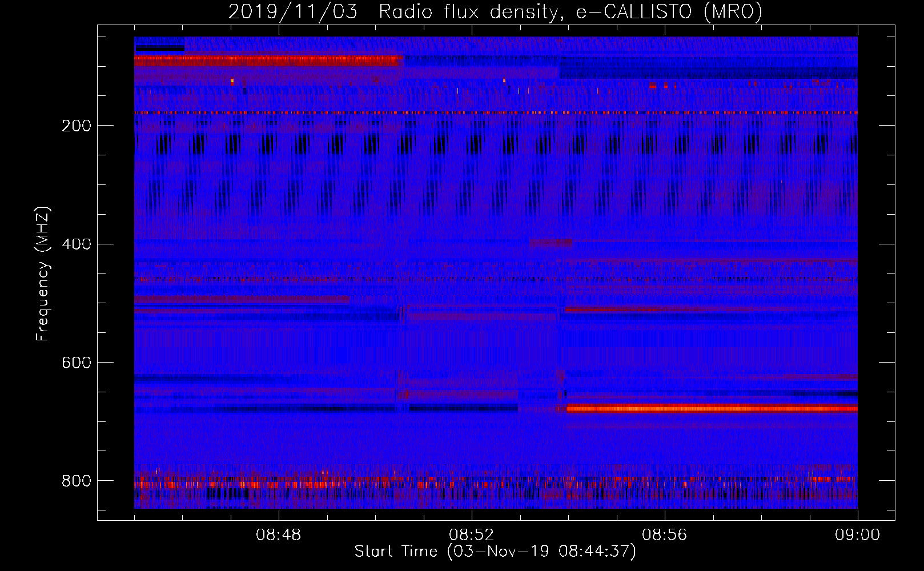Click the short reddish patch at 400 MHz
The image size is (924, 571).
point(551,243)
